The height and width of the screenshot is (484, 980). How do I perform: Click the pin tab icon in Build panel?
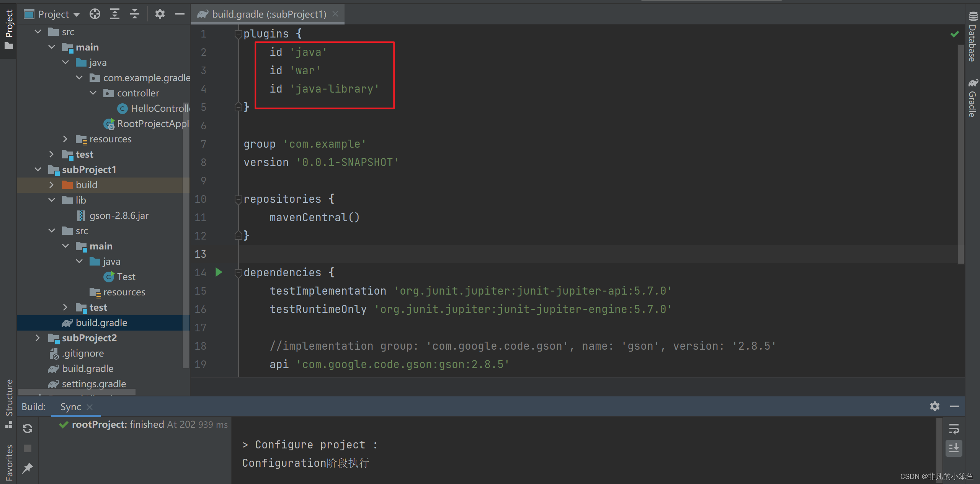pos(28,468)
